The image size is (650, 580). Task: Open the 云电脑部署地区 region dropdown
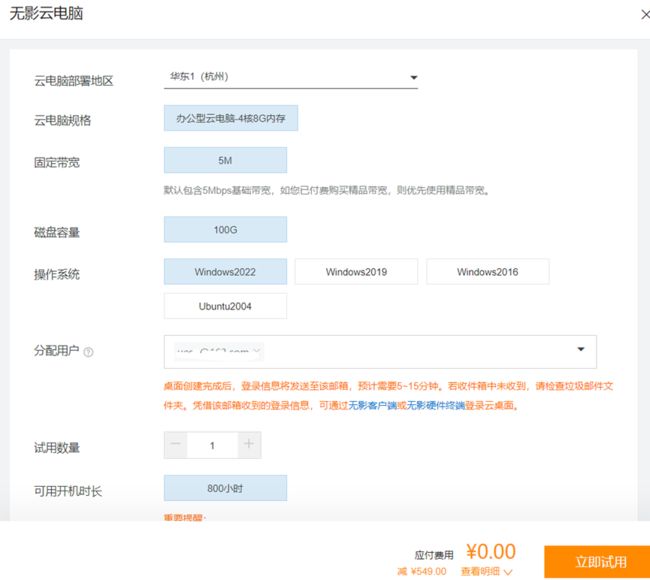point(291,77)
